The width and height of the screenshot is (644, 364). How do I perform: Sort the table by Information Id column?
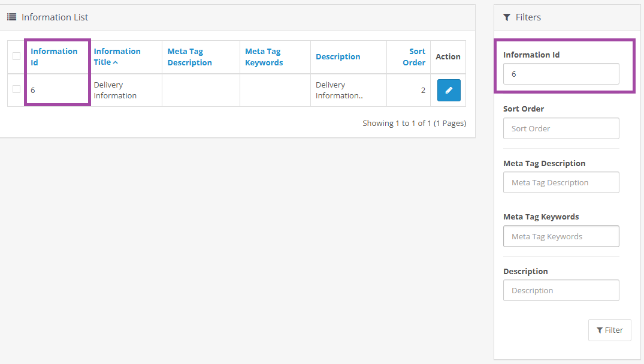(x=54, y=56)
